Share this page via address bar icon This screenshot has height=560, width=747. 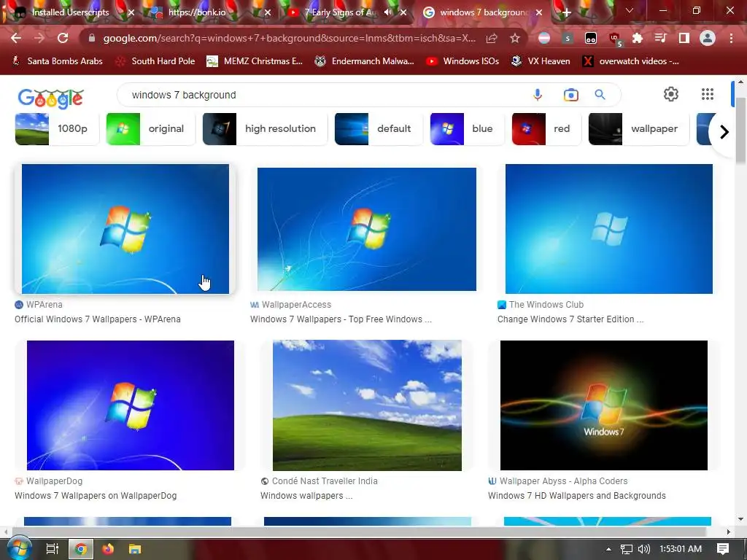tap(492, 38)
